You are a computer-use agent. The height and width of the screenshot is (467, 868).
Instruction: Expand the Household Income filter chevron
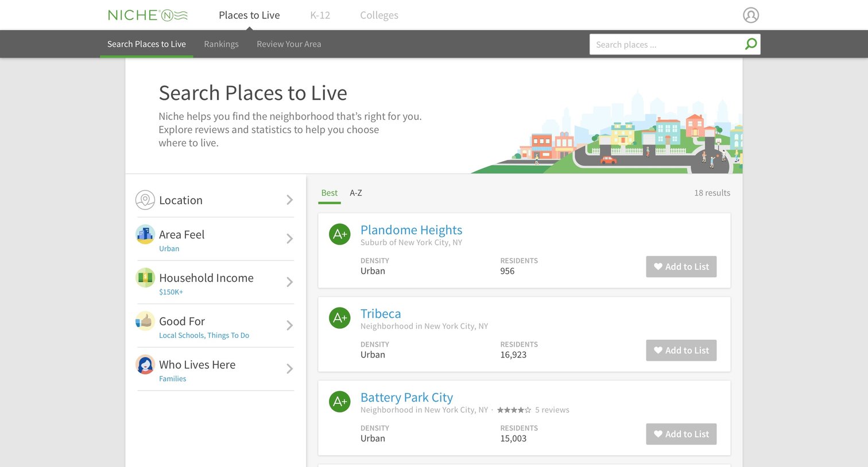[x=289, y=282]
